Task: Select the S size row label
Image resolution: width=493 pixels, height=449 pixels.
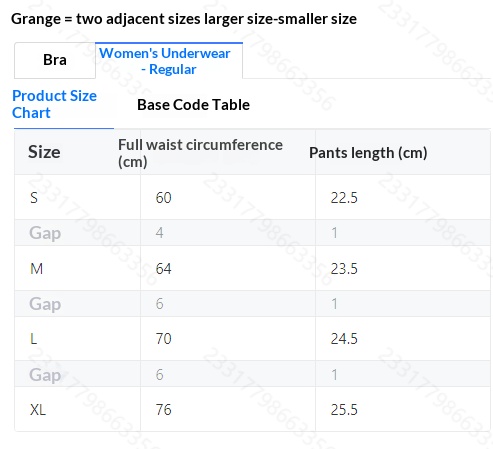Action: (34, 198)
